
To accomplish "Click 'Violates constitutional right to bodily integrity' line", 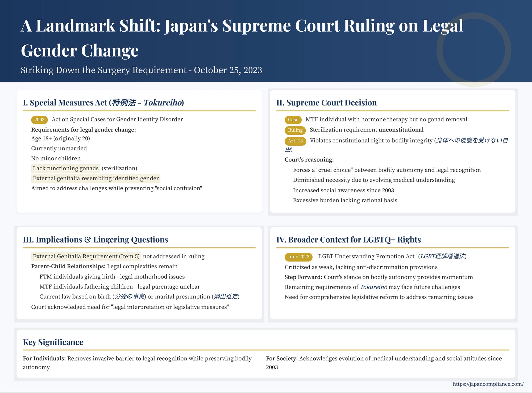I will 396,145.
